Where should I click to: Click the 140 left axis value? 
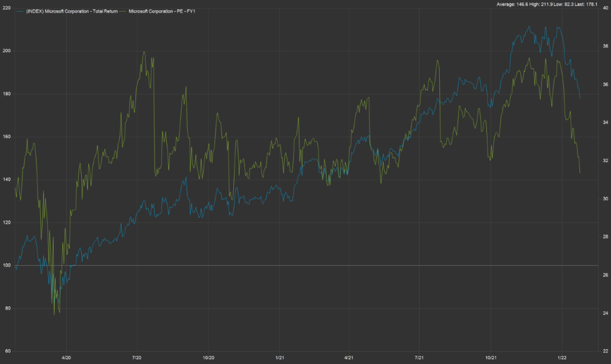pos(7,180)
